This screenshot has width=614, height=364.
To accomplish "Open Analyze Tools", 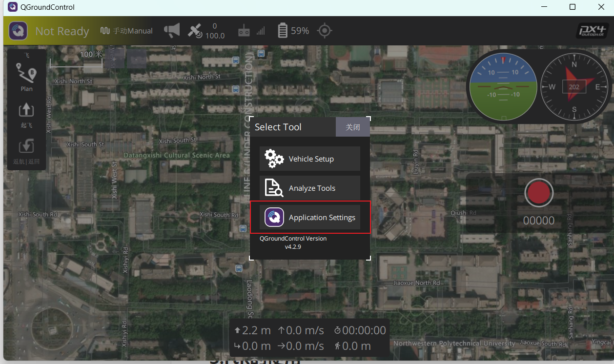I will point(310,188).
